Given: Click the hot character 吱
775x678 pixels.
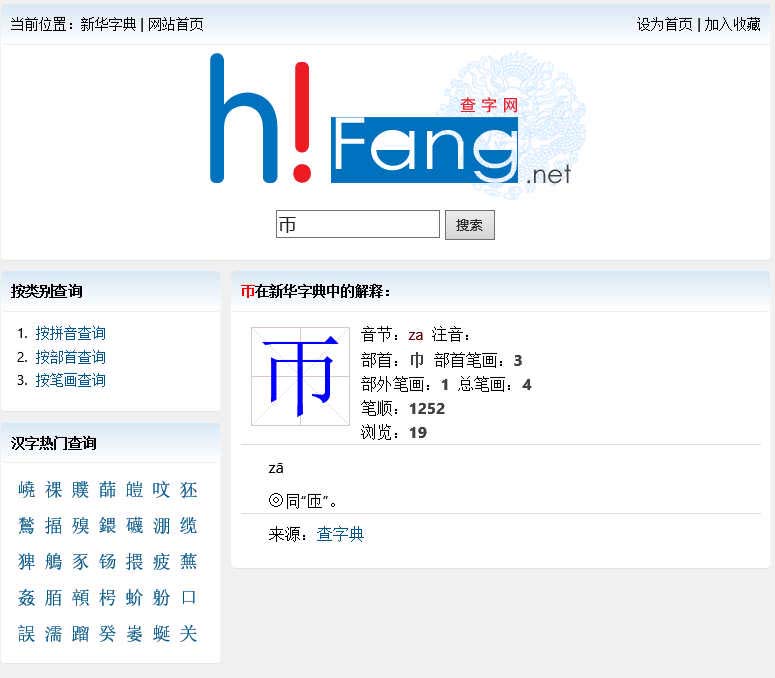Looking at the screenshot, I should (161, 490).
